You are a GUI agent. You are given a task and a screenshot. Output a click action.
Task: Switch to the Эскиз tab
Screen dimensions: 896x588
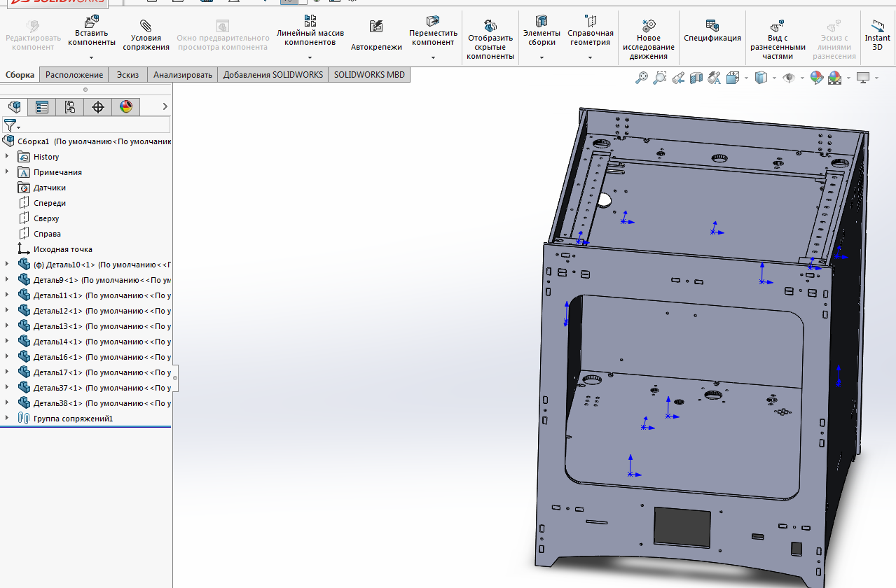pos(127,75)
